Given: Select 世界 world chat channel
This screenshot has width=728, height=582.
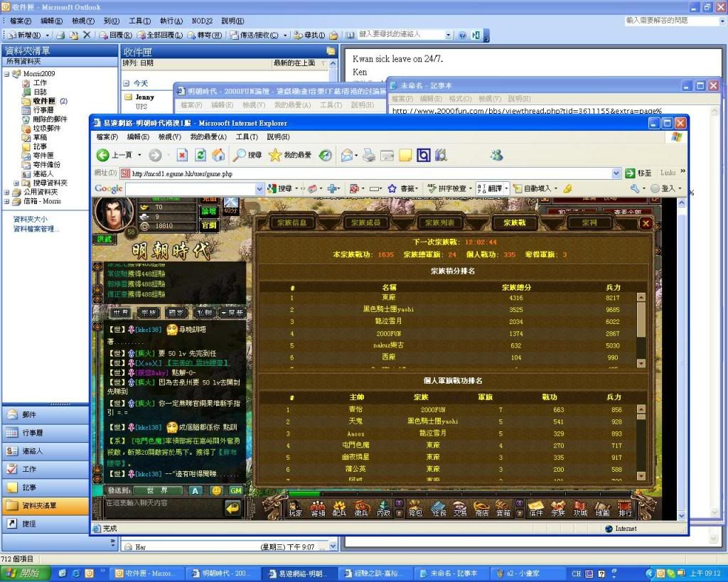Looking at the screenshot, I should point(121,313).
